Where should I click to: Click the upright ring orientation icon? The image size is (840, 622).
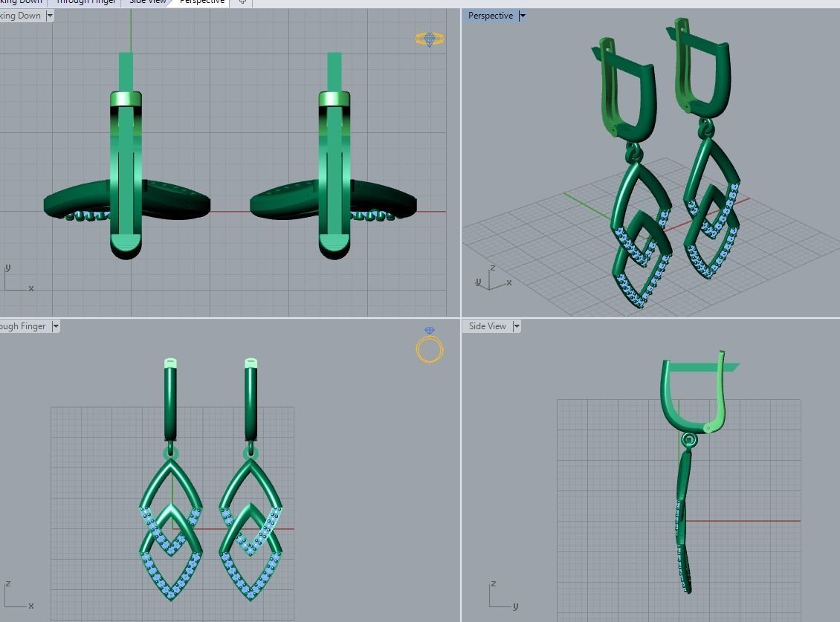pos(430,346)
